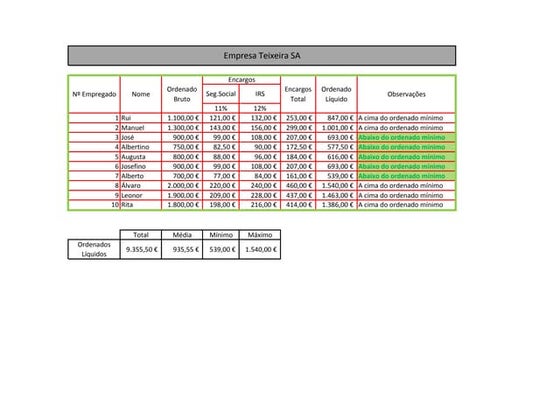Select Manuel's IRS value '156,00 €'
This screenshot has height=396, width=560.
tap(260, 128)
